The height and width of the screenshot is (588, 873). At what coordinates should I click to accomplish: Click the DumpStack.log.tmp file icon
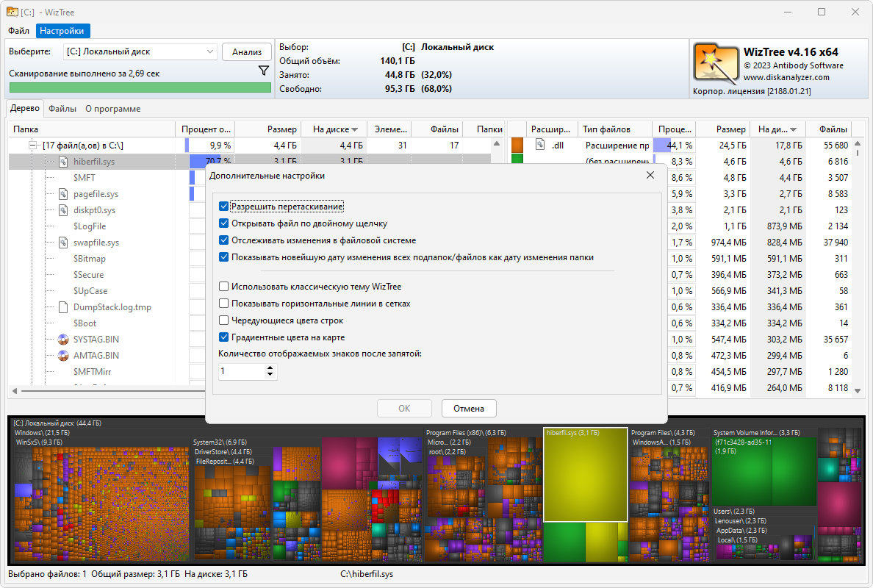tap(63, 306)
